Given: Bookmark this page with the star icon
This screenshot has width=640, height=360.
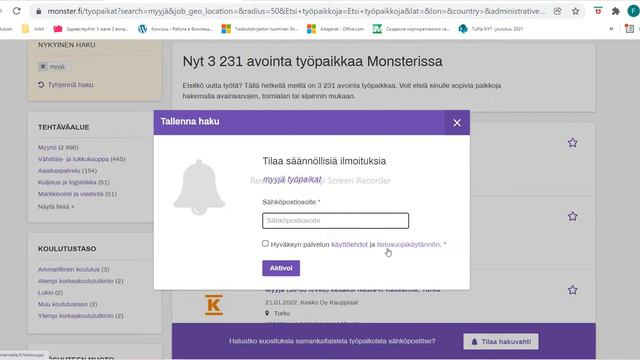Looking at the screenshot, I should pos(576,11).
